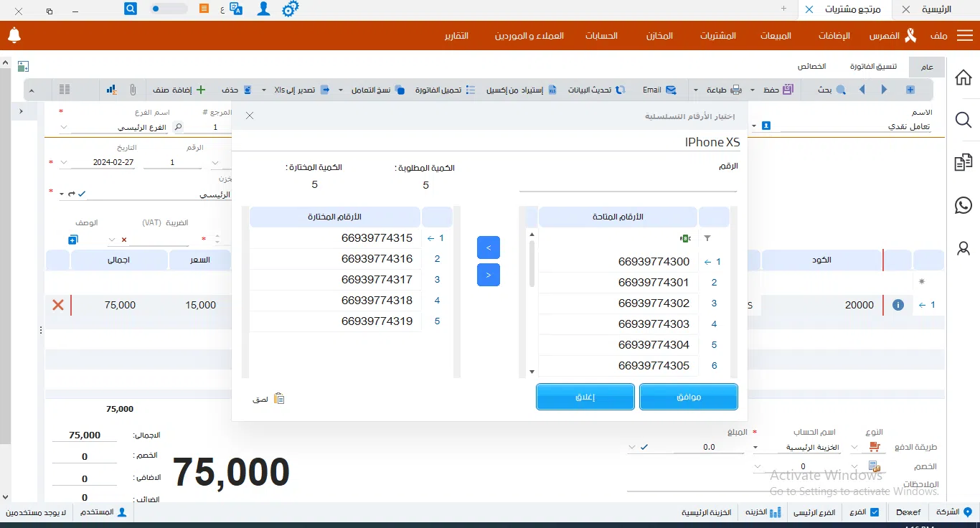Open the اسم الحساب account dropdown
Viewport: 980px width, 528px height.
tap(756, 448)
